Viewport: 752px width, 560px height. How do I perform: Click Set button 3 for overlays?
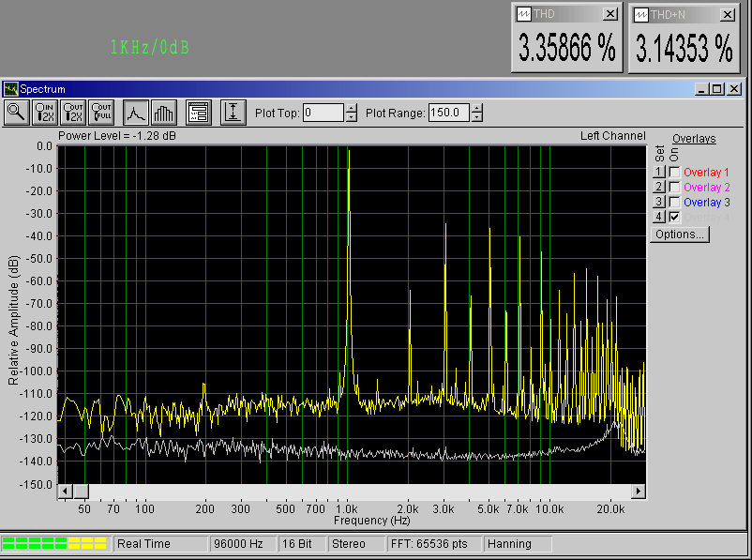click(x=658, y=202)
